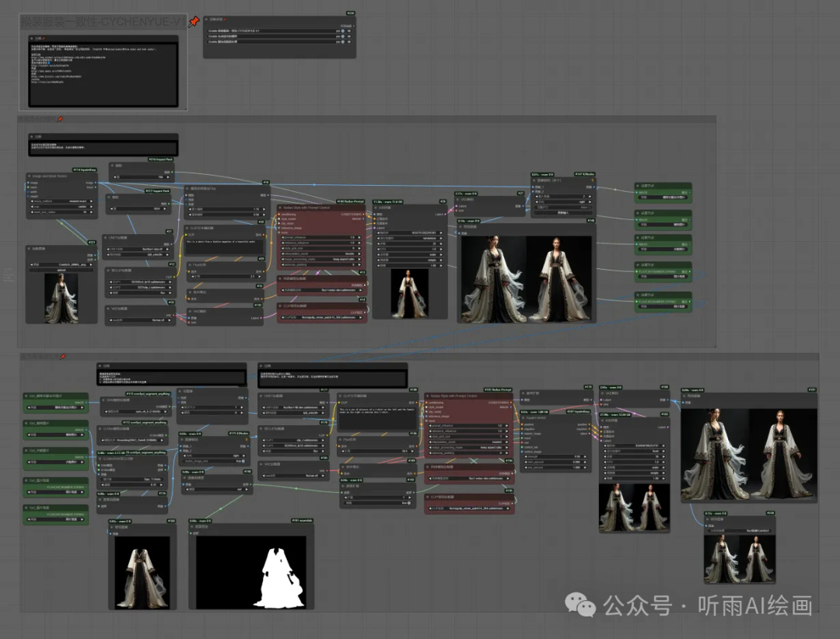The width and height of the screenshot is (840, 639).
Task: Click the 更新输入 button in the #147 node
Action: coord(564,213)
